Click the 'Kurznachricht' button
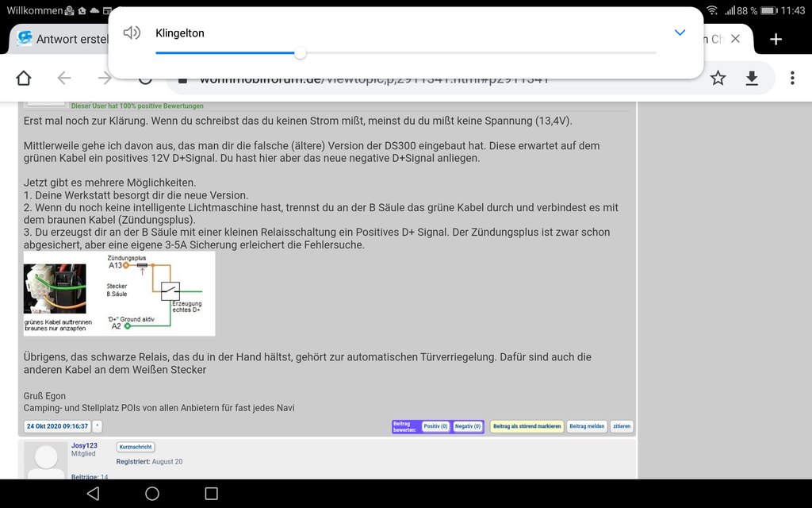The height and width of the screenshot is (508, 812). 136,447
